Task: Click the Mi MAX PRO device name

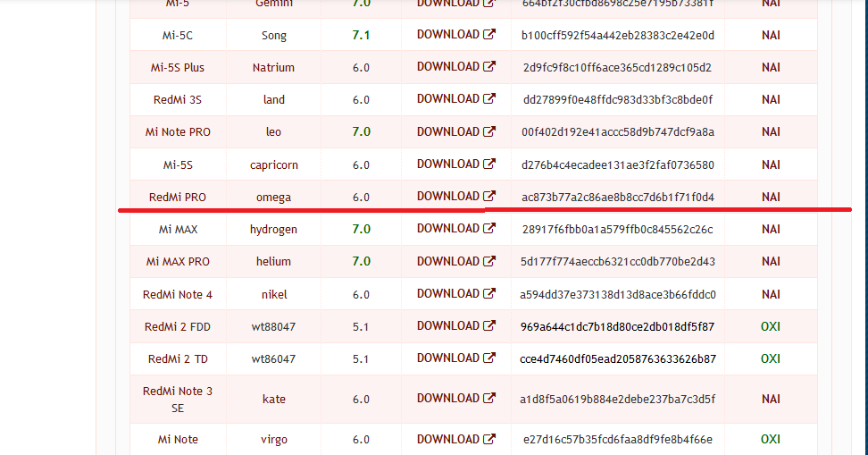Action: point(178,262)
